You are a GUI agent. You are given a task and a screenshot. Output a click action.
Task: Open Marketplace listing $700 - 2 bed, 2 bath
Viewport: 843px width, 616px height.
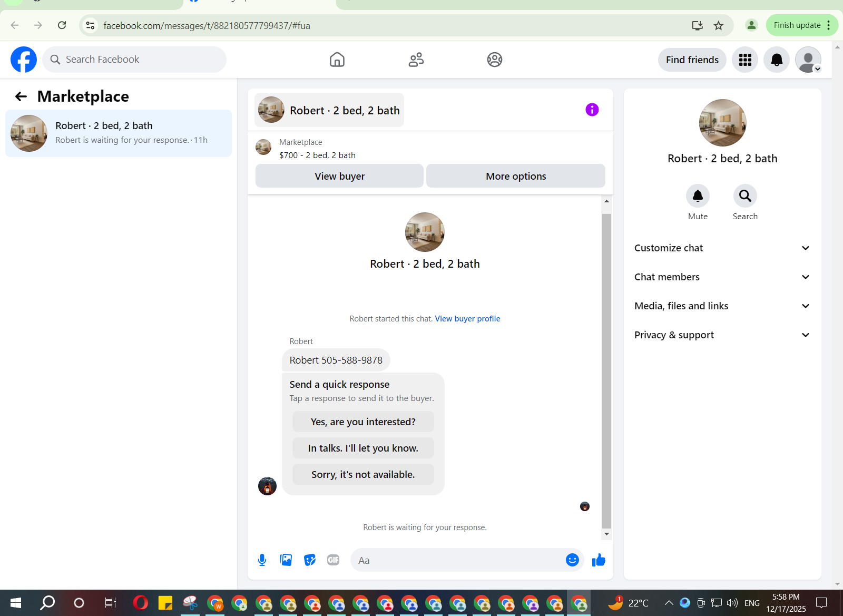tap(317, 155)
